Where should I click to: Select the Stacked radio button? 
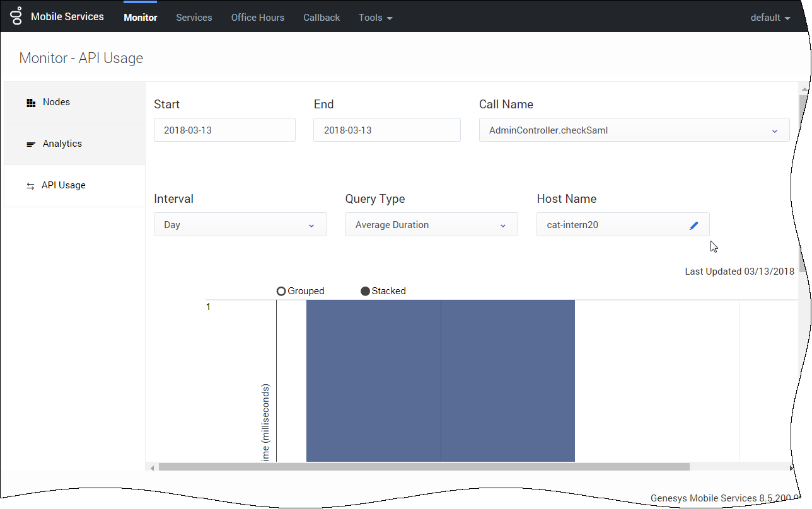[x=365, y=291]
